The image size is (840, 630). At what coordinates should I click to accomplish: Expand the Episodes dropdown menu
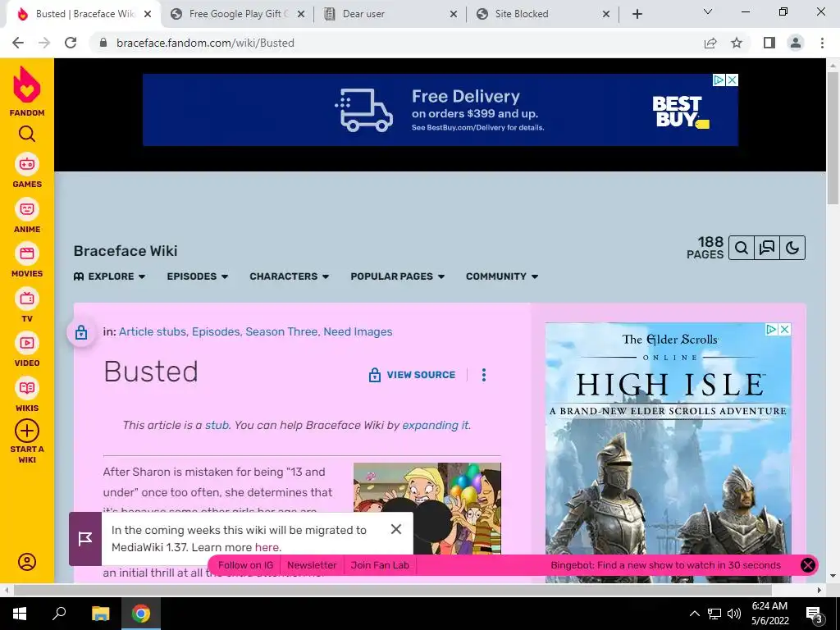(x=197, y=276)
